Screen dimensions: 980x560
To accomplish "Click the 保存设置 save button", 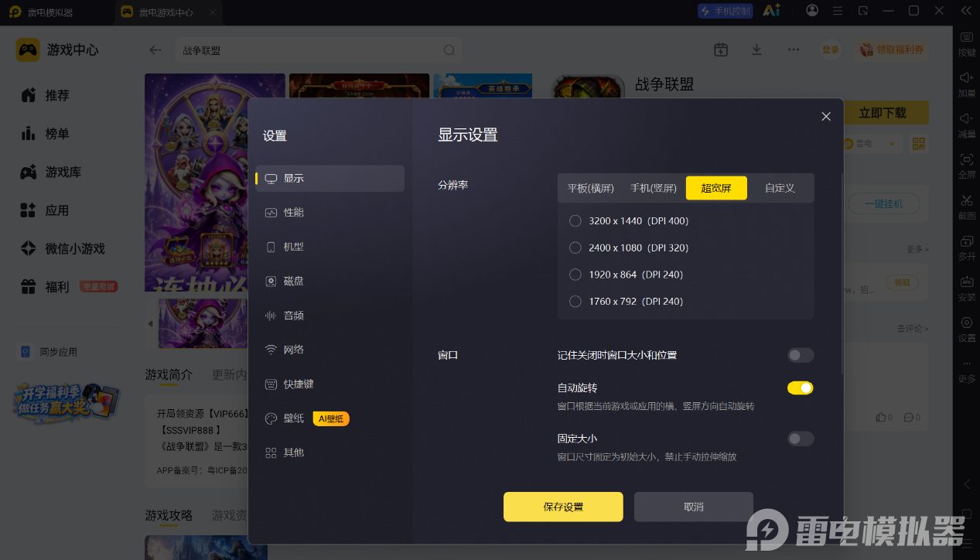I will pos(563,507).
